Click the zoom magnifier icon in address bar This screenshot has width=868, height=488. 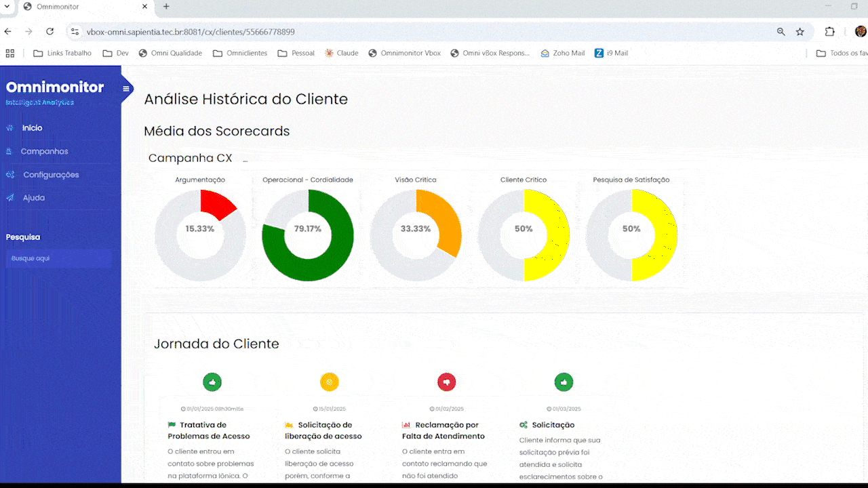[781, 32]
